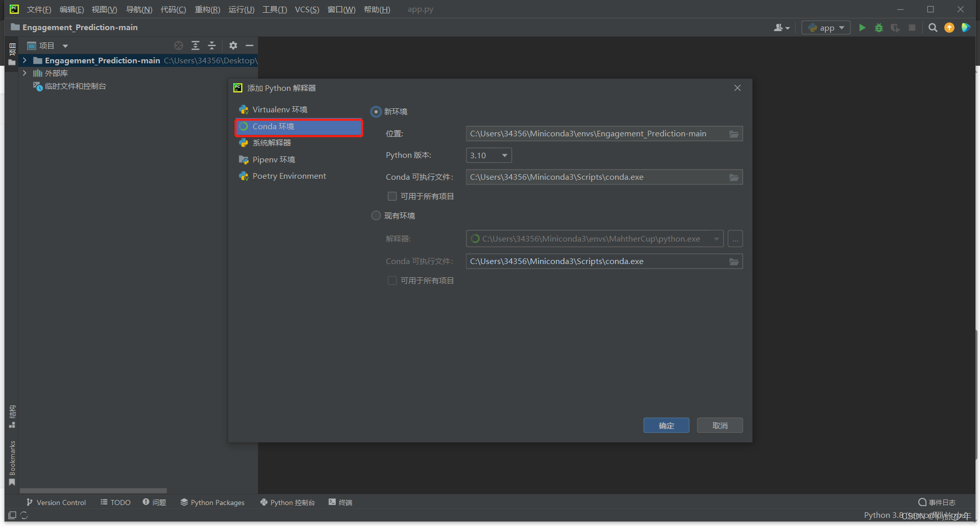Open the Help menu
The image size is (980, 526).
tap(377, 9)
